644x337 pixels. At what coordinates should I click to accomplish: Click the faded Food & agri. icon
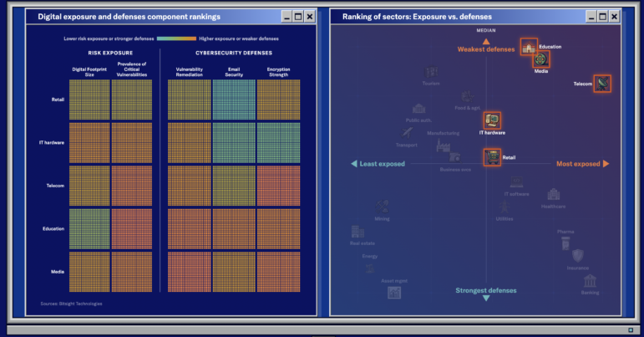pos(468,97)
